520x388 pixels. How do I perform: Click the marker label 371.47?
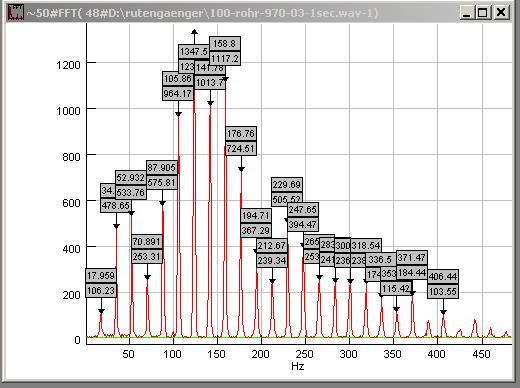point(412,257)
